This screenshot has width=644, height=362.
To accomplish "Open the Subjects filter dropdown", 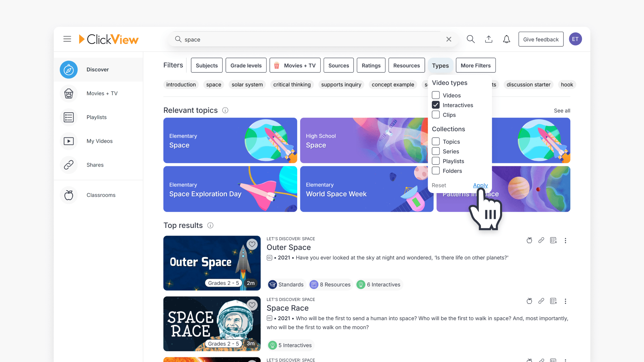I will 206,65.
